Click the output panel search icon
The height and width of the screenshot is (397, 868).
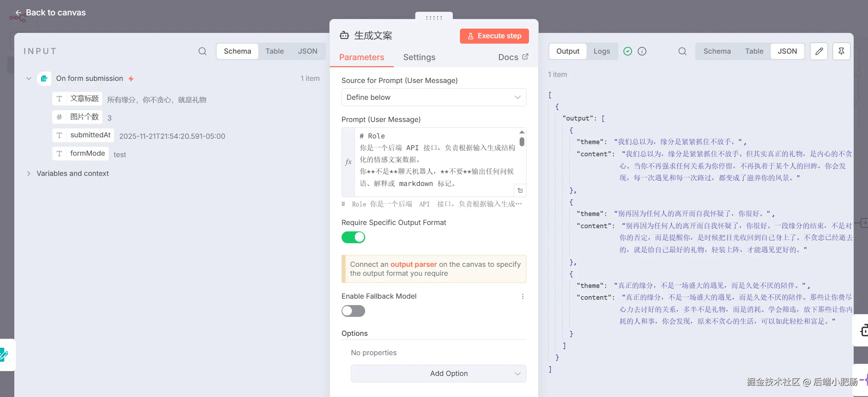(x=682, y=51)
